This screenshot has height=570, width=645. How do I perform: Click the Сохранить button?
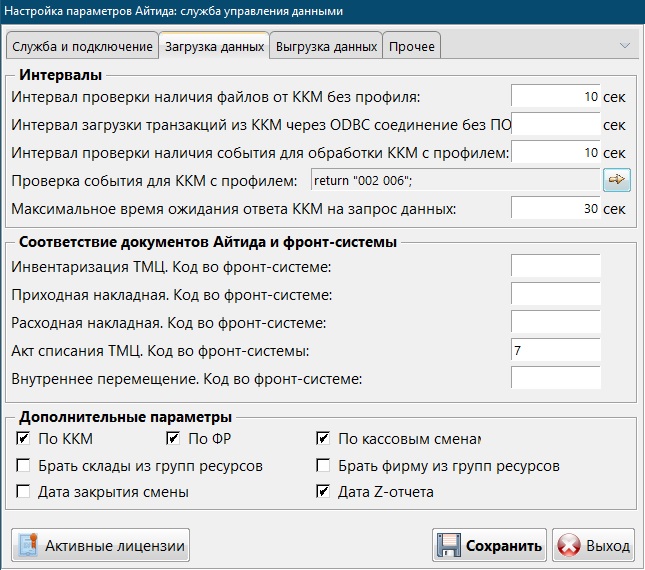[489, 545]
